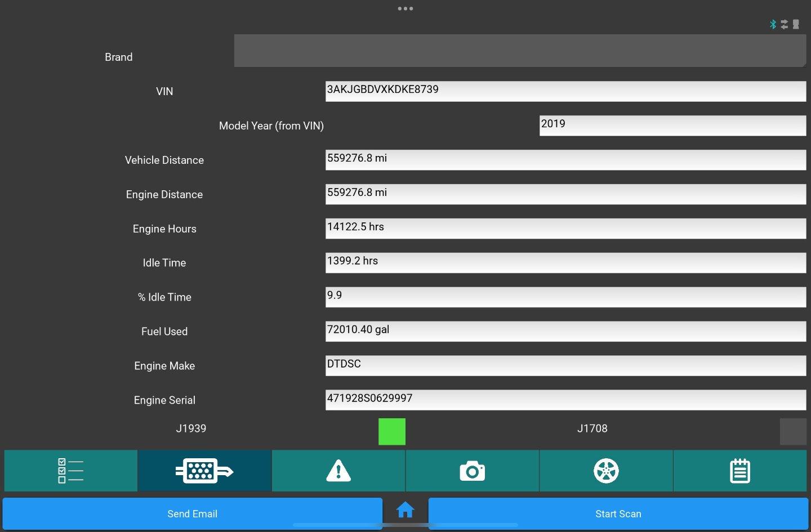Click the Engine Serial 471928S0629997 field
The width and height of the screenshot is (811, 532).
(x=565, y=400)
